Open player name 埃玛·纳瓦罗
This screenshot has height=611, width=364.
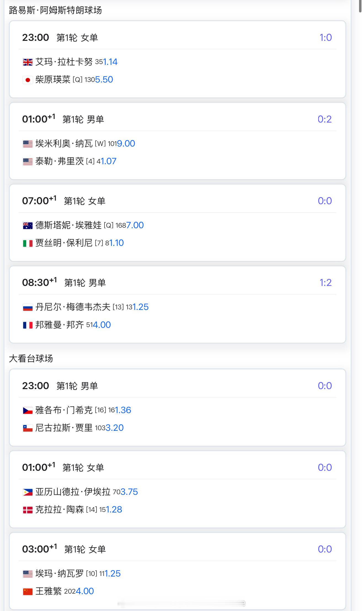coord(60,573)
